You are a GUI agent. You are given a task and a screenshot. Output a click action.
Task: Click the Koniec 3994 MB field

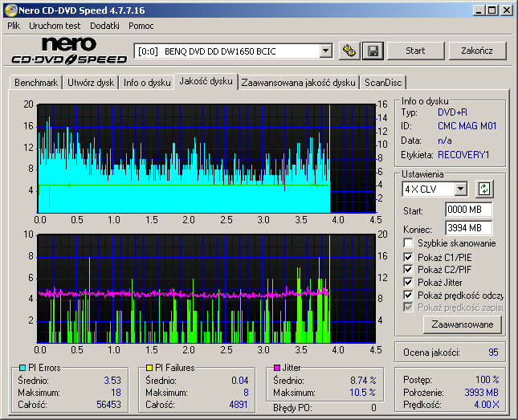pos(468,228)
